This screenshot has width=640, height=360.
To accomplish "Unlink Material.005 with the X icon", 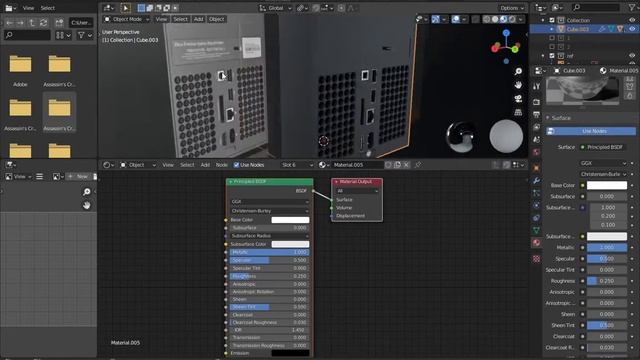I will [x=406, y=165].
